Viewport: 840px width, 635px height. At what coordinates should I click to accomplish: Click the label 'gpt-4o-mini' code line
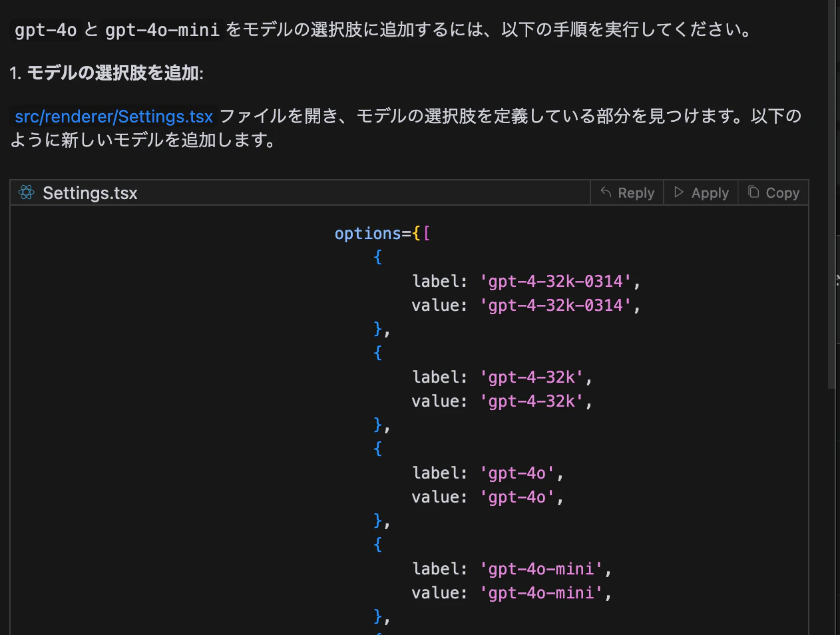pos(511,569)
